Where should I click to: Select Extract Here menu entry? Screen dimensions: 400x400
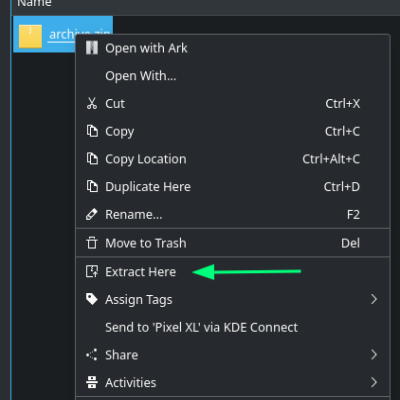233,272
